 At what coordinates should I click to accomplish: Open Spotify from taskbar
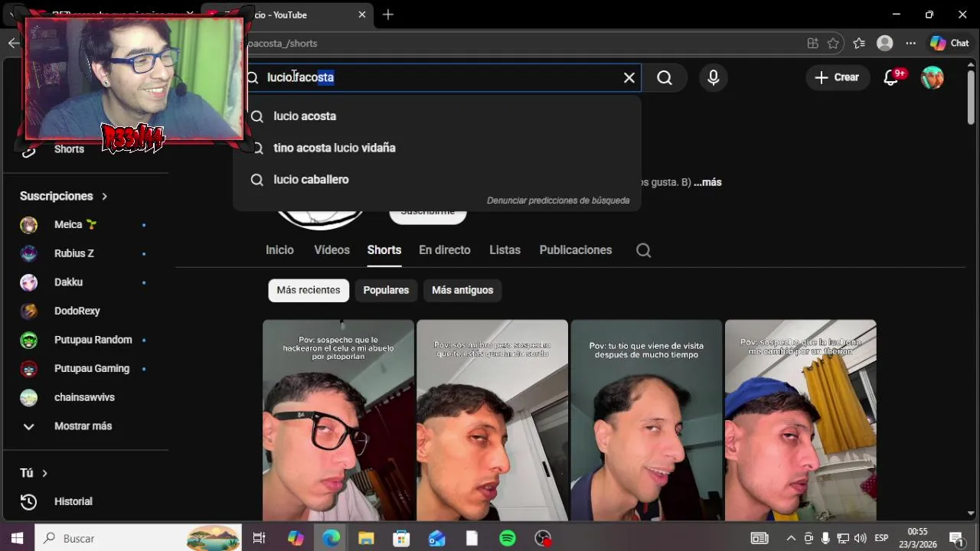pos(508,539)
